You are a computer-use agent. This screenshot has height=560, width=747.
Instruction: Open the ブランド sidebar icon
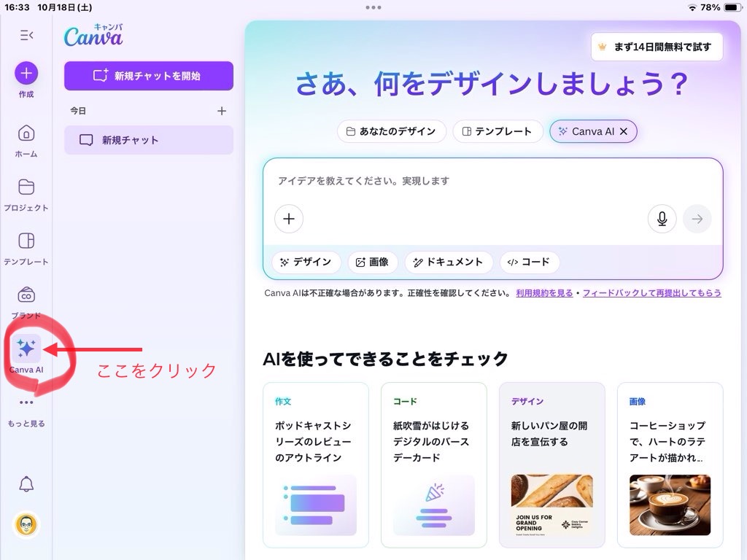[26, 295]
